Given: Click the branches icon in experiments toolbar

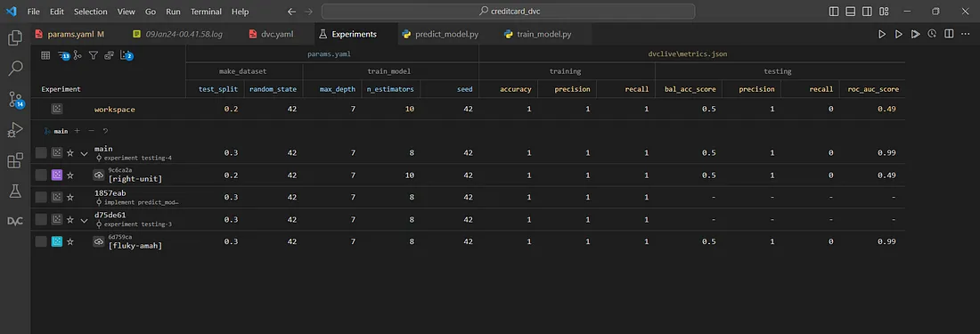Looking at the screenshot, I should point(78,55).
